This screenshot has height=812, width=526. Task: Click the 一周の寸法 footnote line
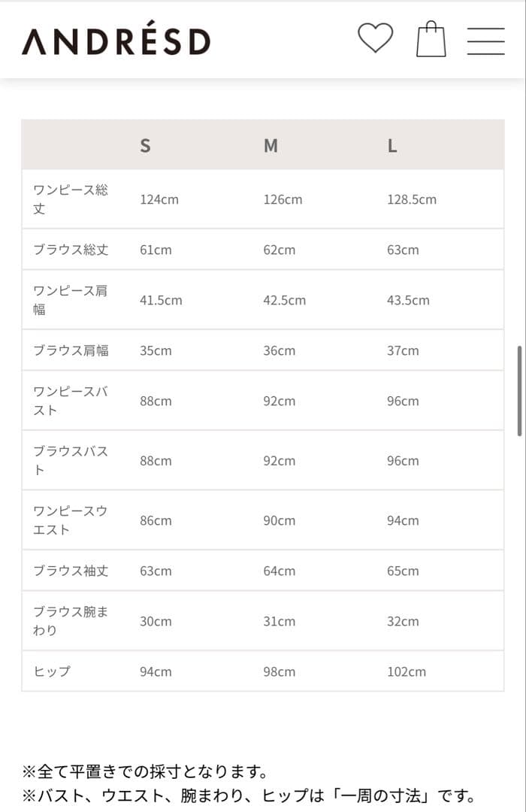tap(248, 795)
